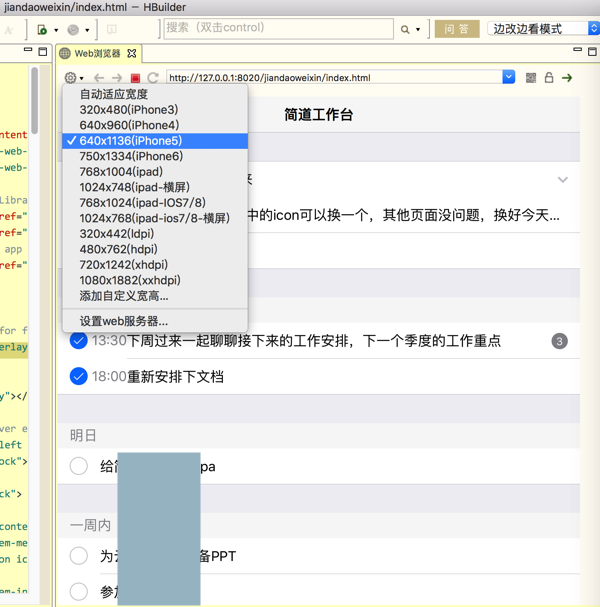This screenshot has height=607, width=600.
Task: Select 480x762(hdpi) resolution
Action: coord(155,249)
